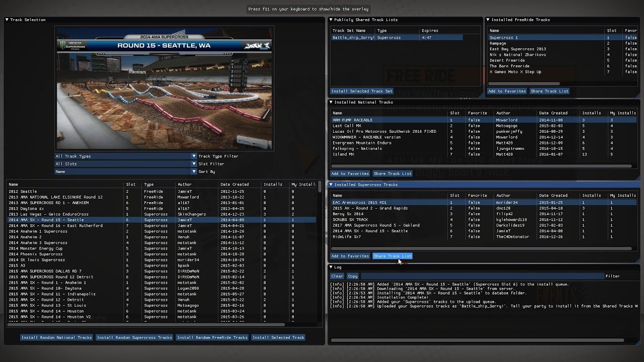Select '2014 Phoenix Supercross' track
This screenshot has height=362, width=644.
tap(162, 254)
